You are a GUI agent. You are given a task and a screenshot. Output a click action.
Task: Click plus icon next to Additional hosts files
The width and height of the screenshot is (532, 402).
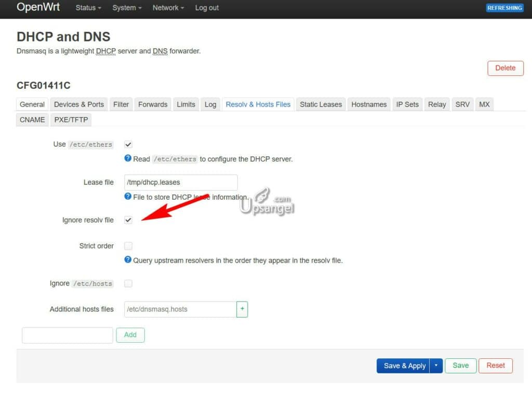click(242, 309)
